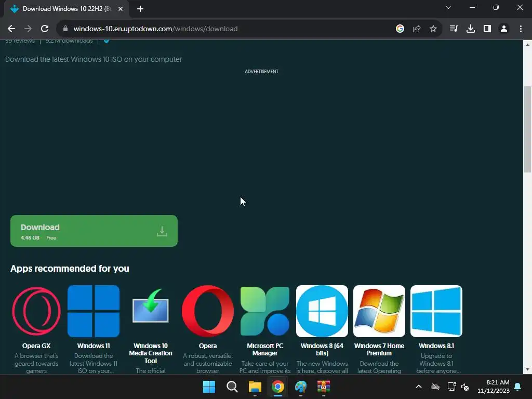Show hidden system tray icons
The image size is (532, 399).
pyautogui.click(x=419, y=387)
